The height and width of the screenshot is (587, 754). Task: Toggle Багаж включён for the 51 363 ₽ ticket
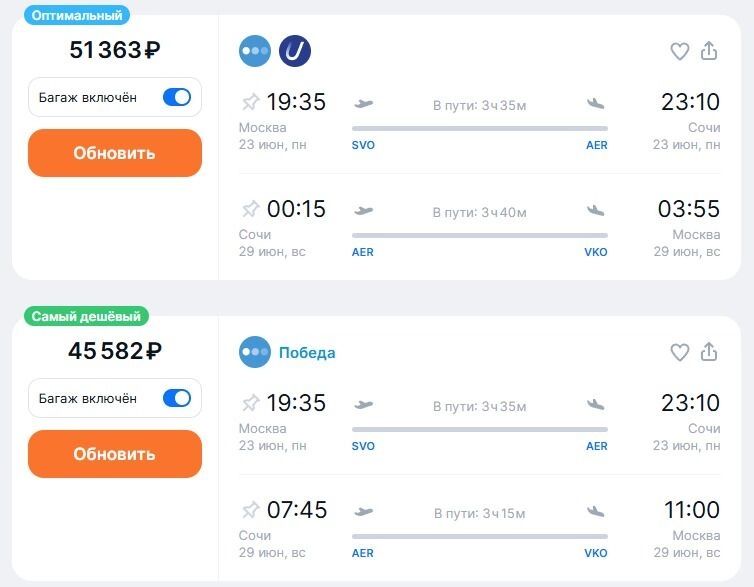click(176, 97)
